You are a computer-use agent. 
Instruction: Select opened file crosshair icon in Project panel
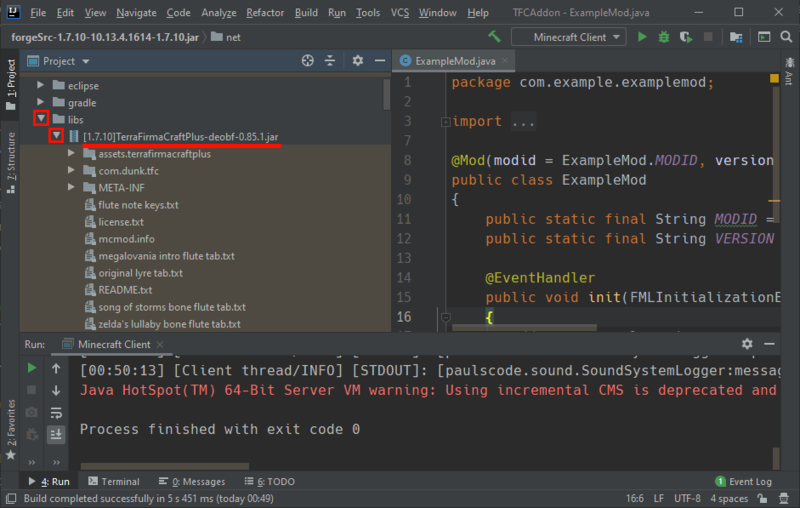307,61
